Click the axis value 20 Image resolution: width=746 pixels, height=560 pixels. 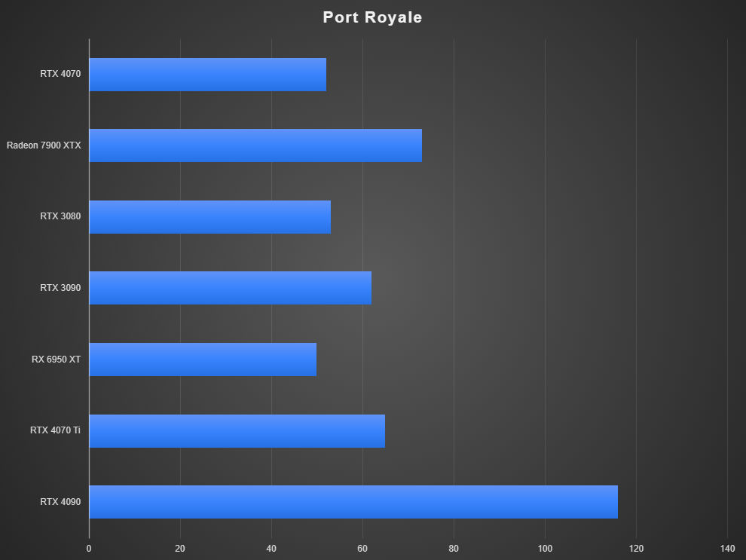point(180,549)
